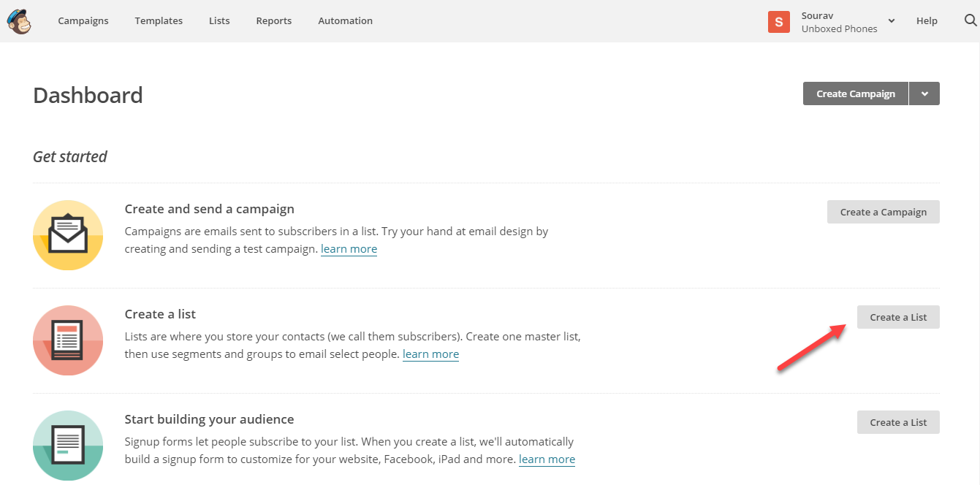Click the Start building your audience heading
980x485 pixels.
[x=210, y=419]
